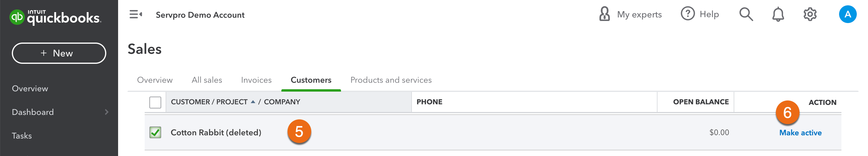Toggle the select-all customers checkbox

pos(155,102)
